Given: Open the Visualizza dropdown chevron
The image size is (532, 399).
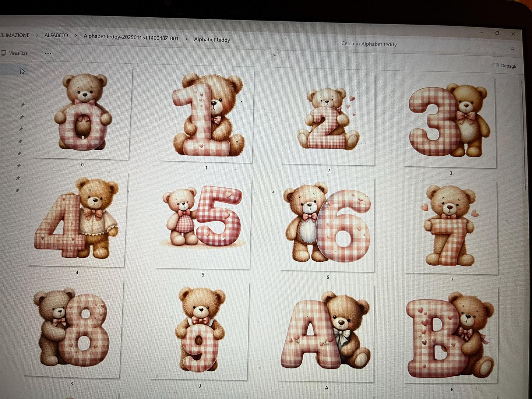Looking at the screenshot, I should click(x=31, y=53).
